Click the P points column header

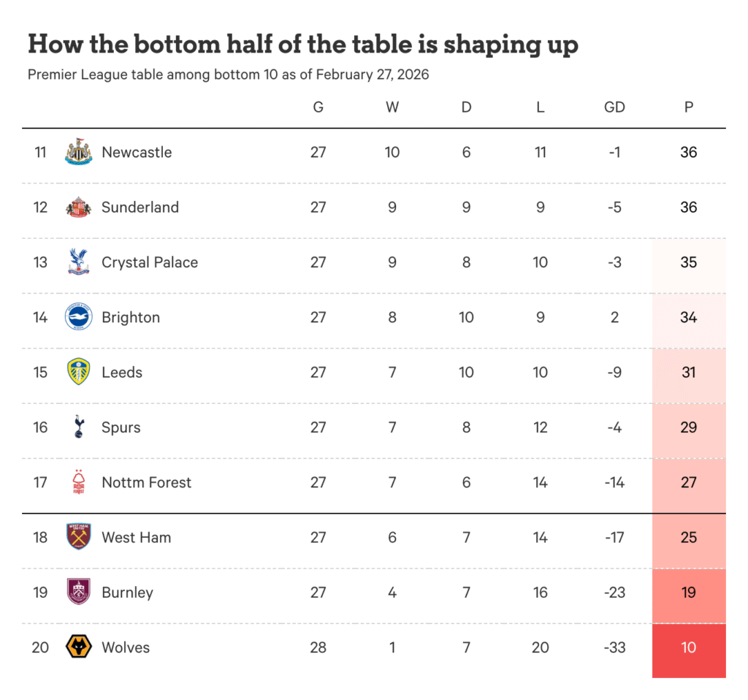pos(688,107)
